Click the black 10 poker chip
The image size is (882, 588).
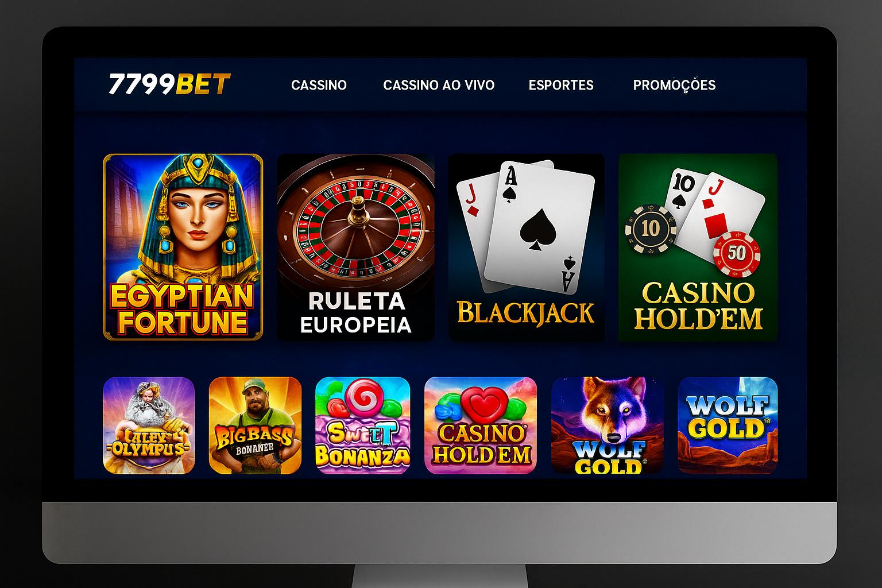tap(651, 229)
